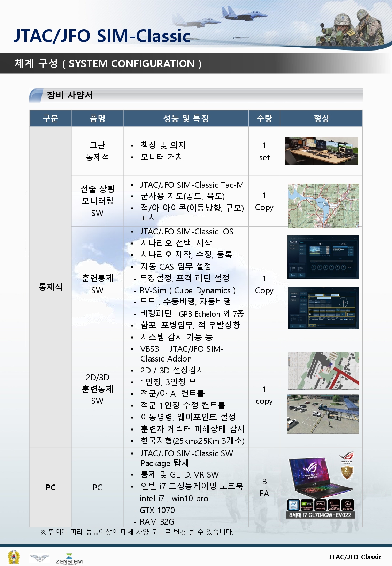Click the soldiers photo in header
Screen dimensions: 392x566
[352, 29]
